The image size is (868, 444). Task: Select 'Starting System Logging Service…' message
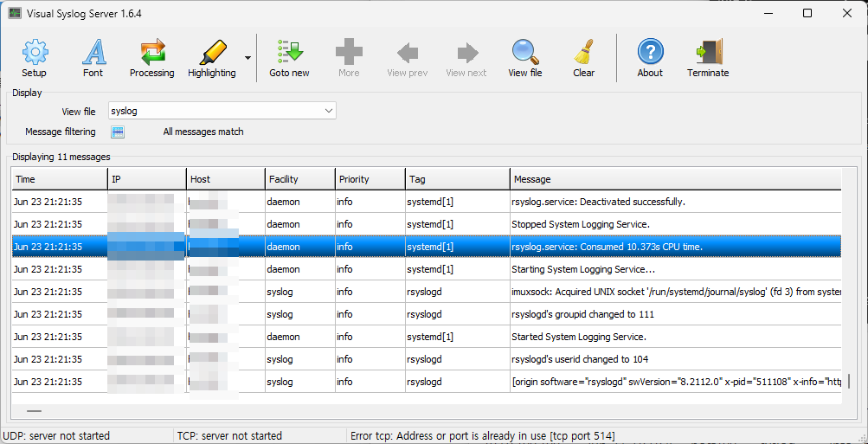click(x=583, y=269)
